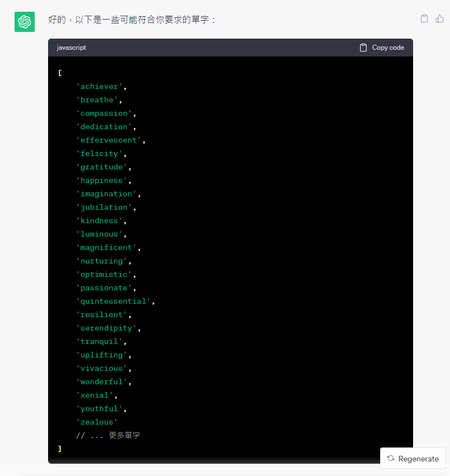
Task: Click the word 'optimistic' in the code
Action: [x=104, y=275]
